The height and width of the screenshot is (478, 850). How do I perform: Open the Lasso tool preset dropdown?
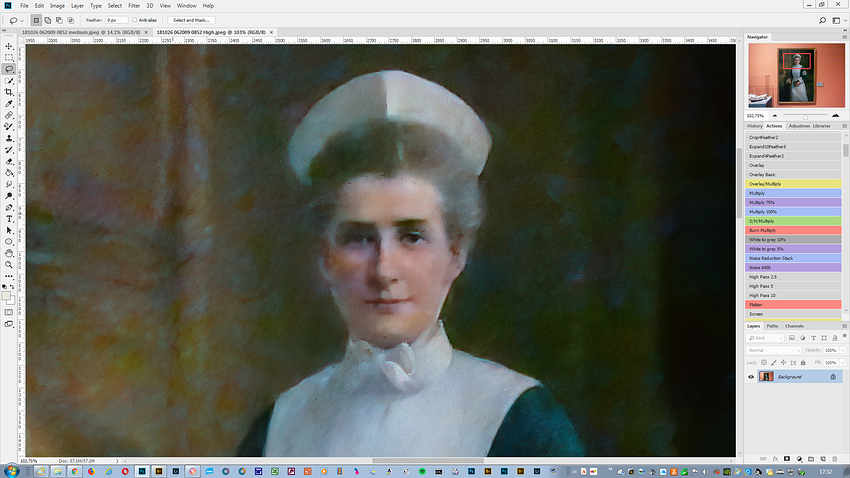click(x=22, y=21)
